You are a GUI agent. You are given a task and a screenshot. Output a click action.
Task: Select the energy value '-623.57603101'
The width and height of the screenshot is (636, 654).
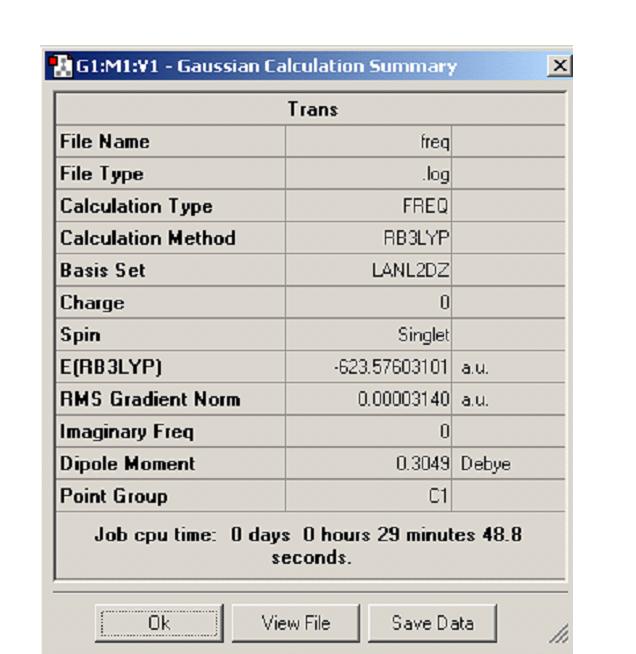391,367
